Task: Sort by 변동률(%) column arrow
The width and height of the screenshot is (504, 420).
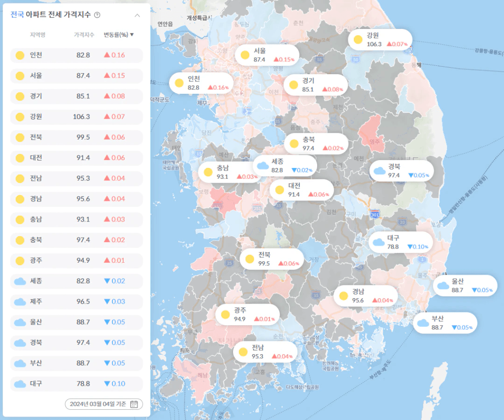Action: tap(132, 35)
